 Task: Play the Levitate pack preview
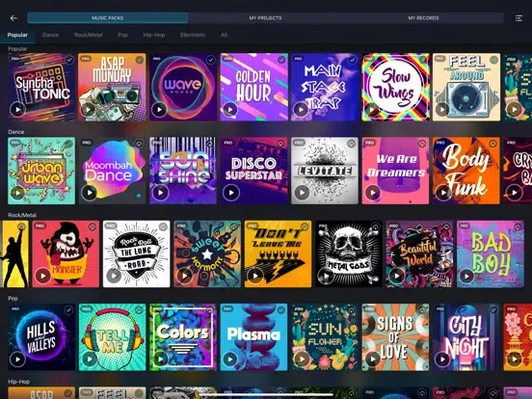coord(302,193)
